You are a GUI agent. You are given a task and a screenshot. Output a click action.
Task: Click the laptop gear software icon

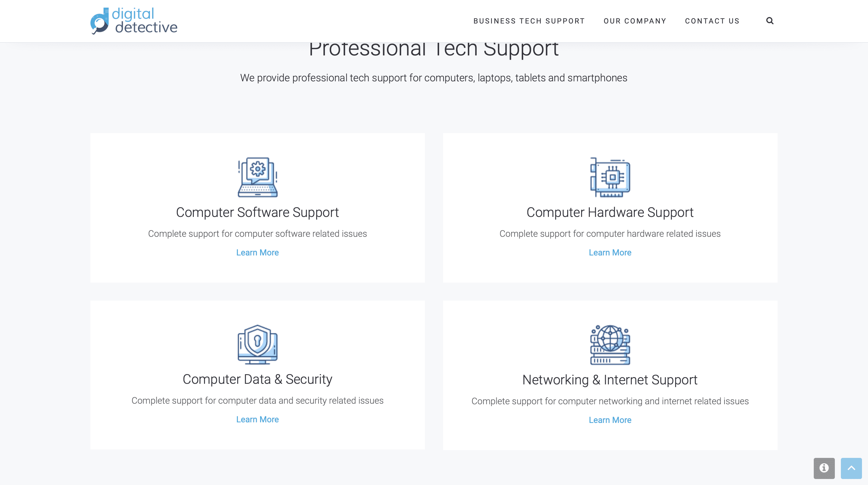[257, 177]
